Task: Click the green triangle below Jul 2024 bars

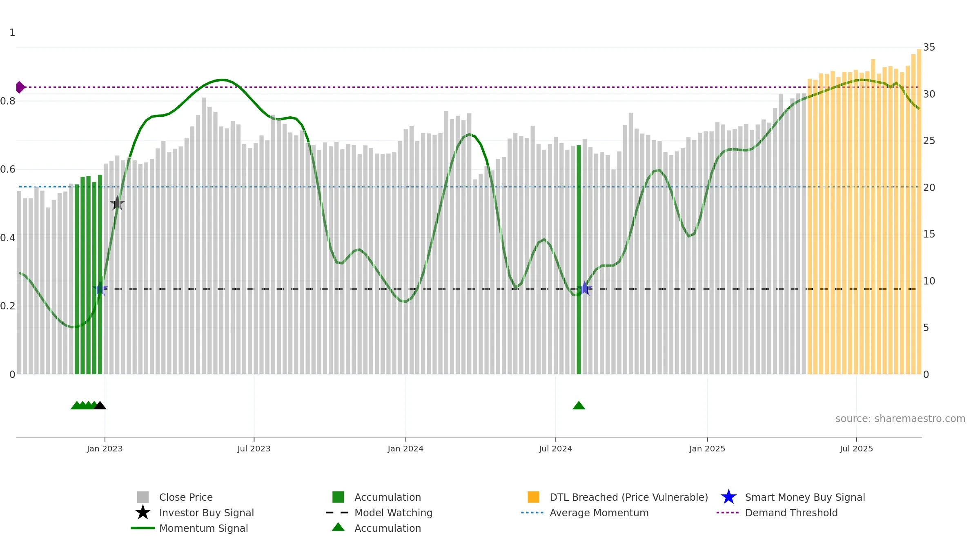Action: (x=579, y=405)
